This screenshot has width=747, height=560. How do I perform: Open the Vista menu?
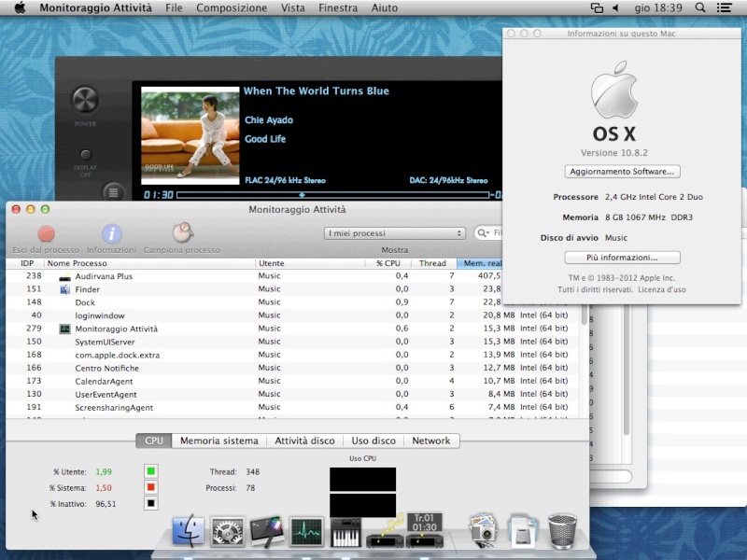tap(293, 8)
